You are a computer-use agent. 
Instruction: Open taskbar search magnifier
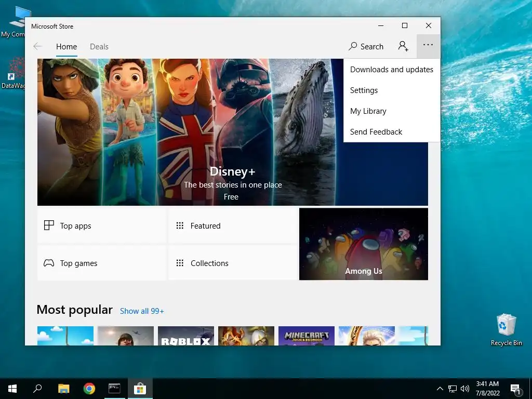(37, 389)
